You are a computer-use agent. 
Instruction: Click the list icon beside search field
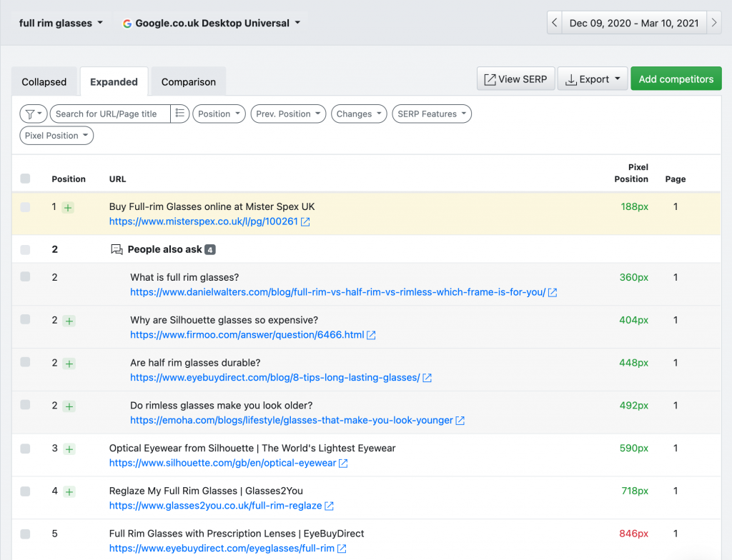(x=179, y=114)
